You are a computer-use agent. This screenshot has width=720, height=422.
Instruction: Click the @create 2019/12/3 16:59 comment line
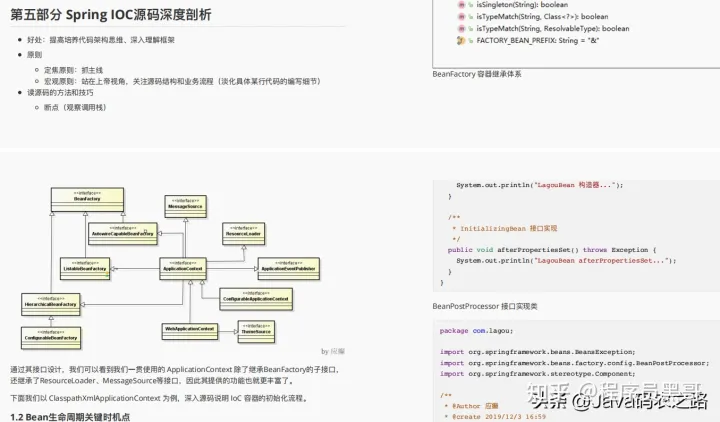(495, 417)
